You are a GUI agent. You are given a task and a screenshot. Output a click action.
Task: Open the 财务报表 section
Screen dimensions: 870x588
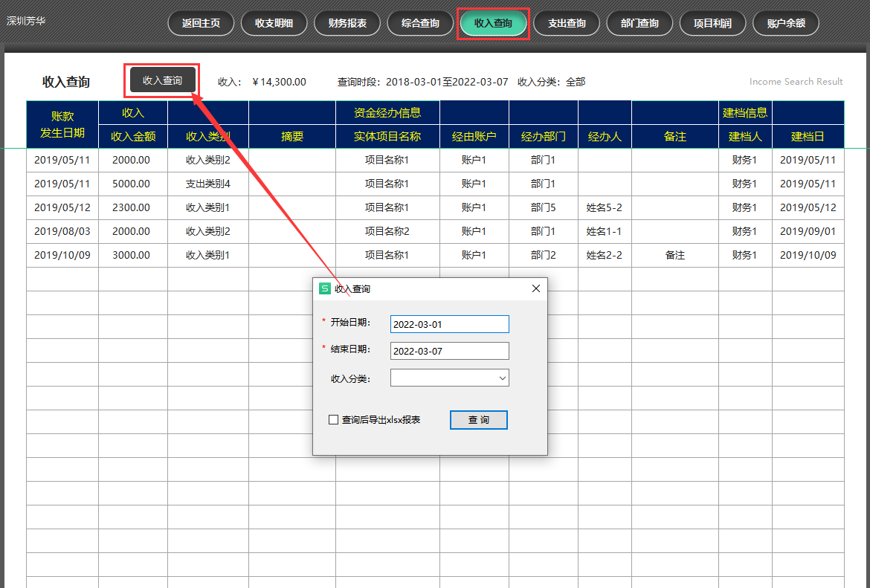(347, 23)
